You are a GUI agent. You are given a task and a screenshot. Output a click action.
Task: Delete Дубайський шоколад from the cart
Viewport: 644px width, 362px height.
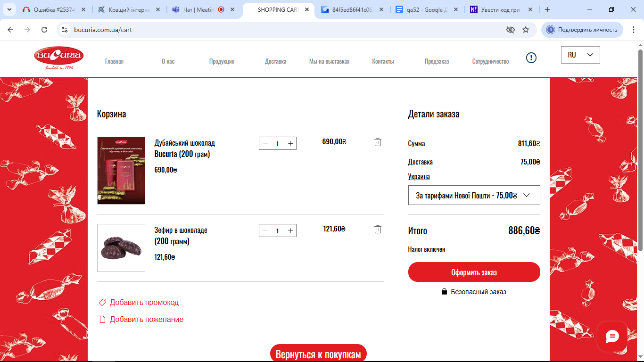378,142
